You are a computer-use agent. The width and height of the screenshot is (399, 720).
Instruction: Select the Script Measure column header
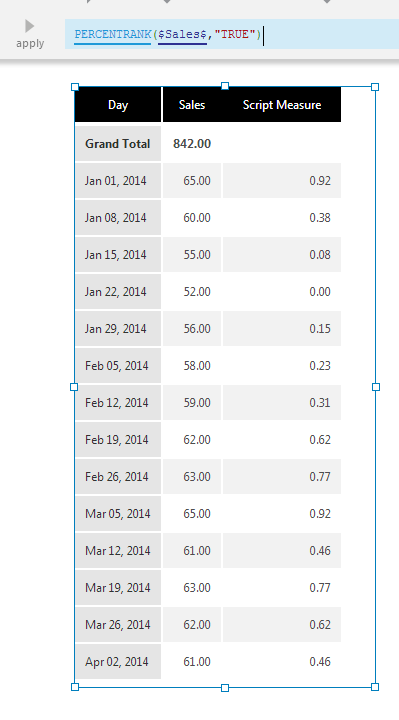coord(282,105)
